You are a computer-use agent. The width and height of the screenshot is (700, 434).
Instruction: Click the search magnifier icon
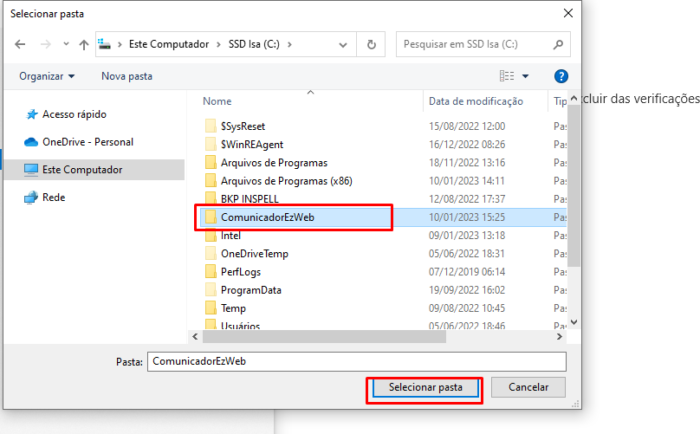coord(560,45)
